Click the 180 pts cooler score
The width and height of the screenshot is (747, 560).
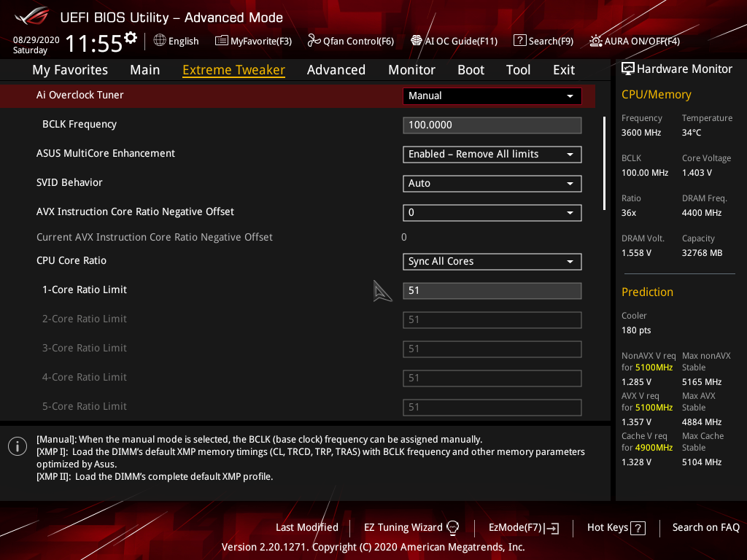(635, 330)
